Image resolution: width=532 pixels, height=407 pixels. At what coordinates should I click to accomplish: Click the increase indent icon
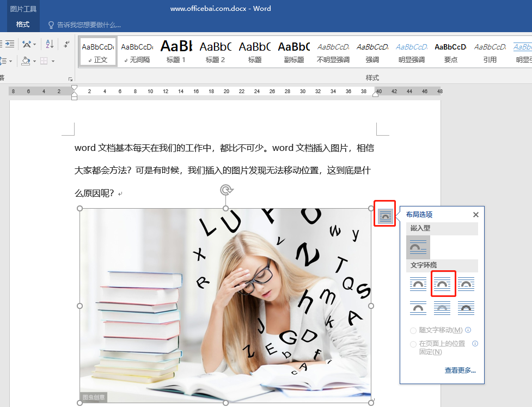point(10,44)
